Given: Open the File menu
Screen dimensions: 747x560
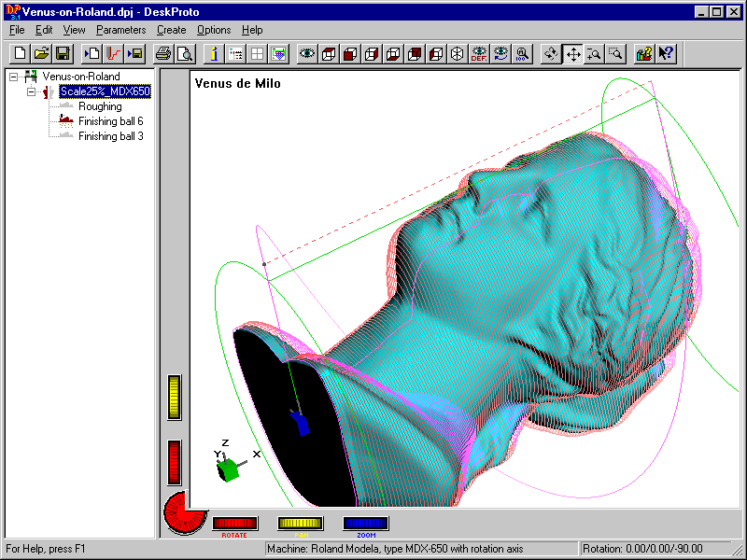Looking at the screenshot, I should click(17, 30).
